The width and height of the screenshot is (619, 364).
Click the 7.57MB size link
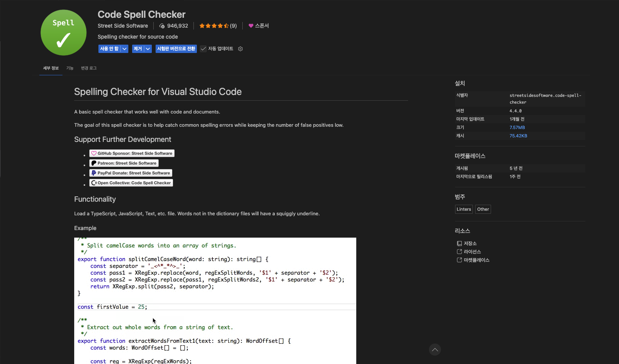(x=517, y=127)
